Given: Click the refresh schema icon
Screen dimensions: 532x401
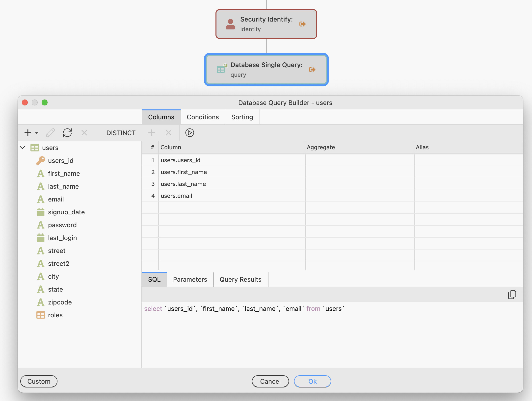Looking at the screenshot, I should point(67,133).
